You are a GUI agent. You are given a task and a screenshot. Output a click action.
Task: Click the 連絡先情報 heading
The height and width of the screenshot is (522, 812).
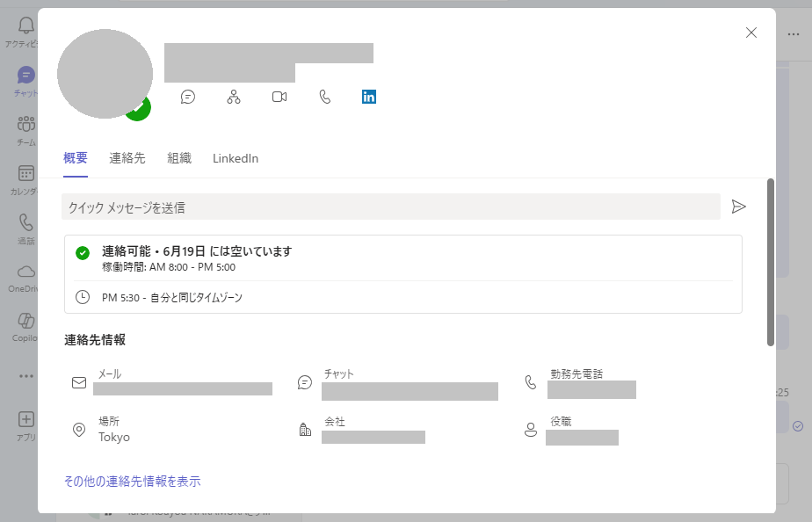[95, 340]
